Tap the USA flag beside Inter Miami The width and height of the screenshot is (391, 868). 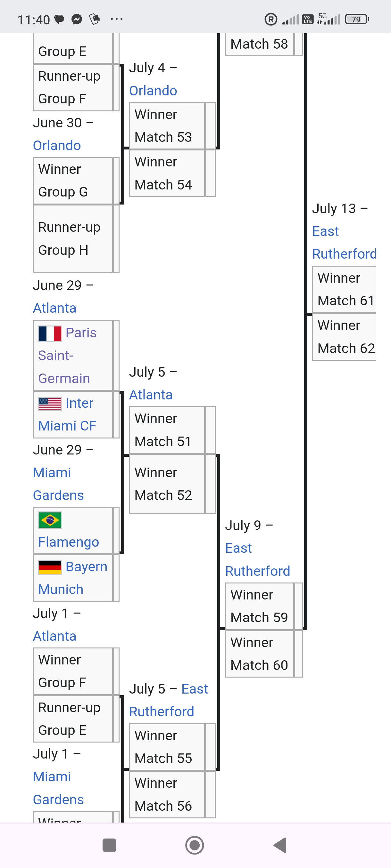click(50, 404)
